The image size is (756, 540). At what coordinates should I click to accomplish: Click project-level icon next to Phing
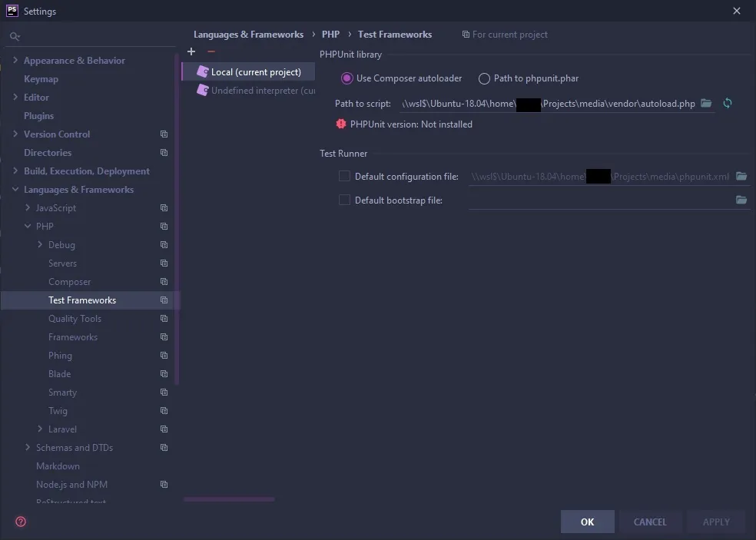164,356
